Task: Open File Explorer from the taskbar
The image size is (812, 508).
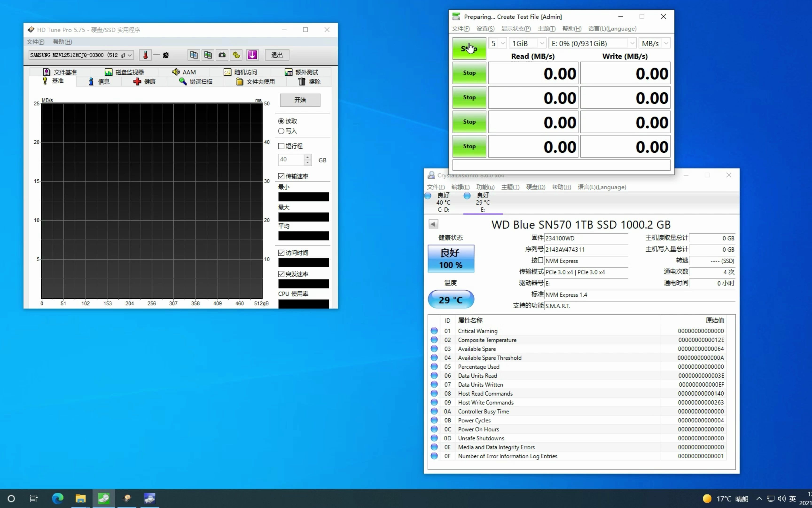Action: click(81, 499)
